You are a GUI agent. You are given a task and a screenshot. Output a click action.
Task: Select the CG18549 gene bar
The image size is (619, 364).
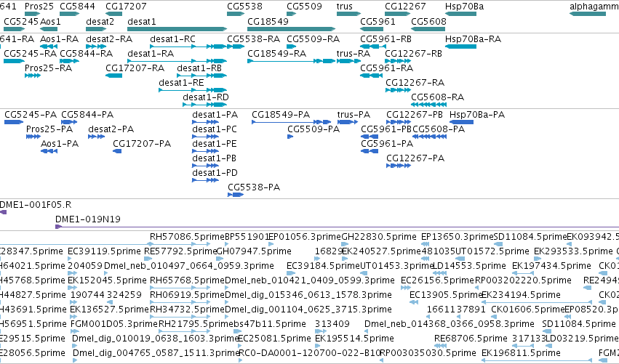(292, 29)
